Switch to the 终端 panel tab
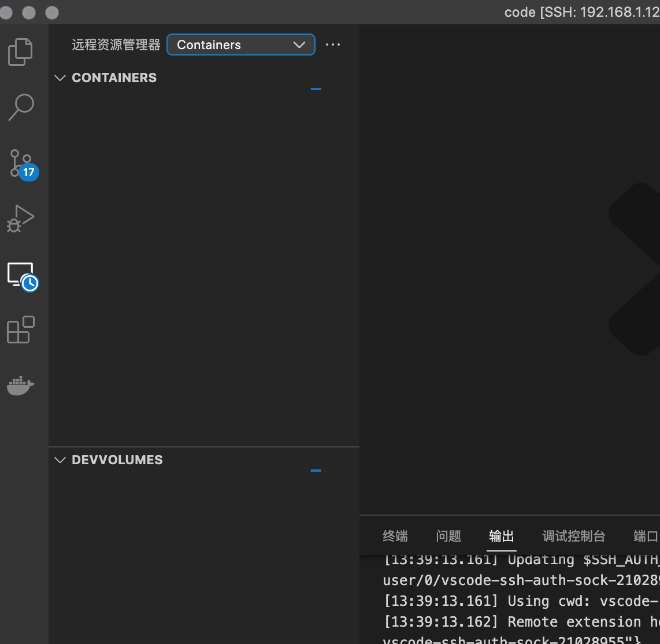The image size is (660, 644). tap(395, 536)
